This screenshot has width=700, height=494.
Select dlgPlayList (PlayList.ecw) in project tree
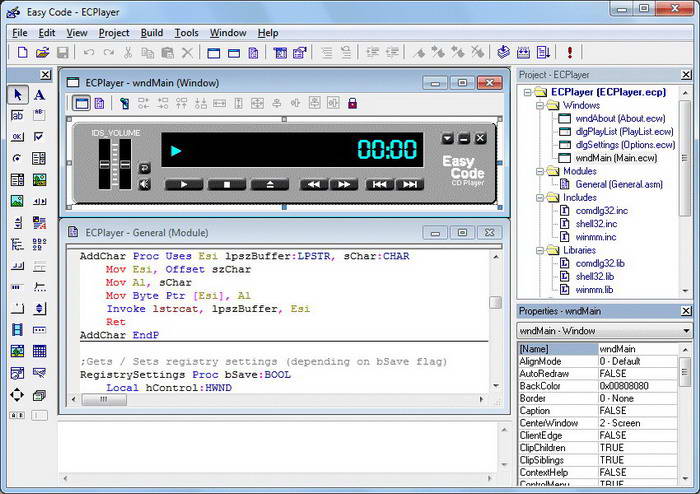[624, 131]
